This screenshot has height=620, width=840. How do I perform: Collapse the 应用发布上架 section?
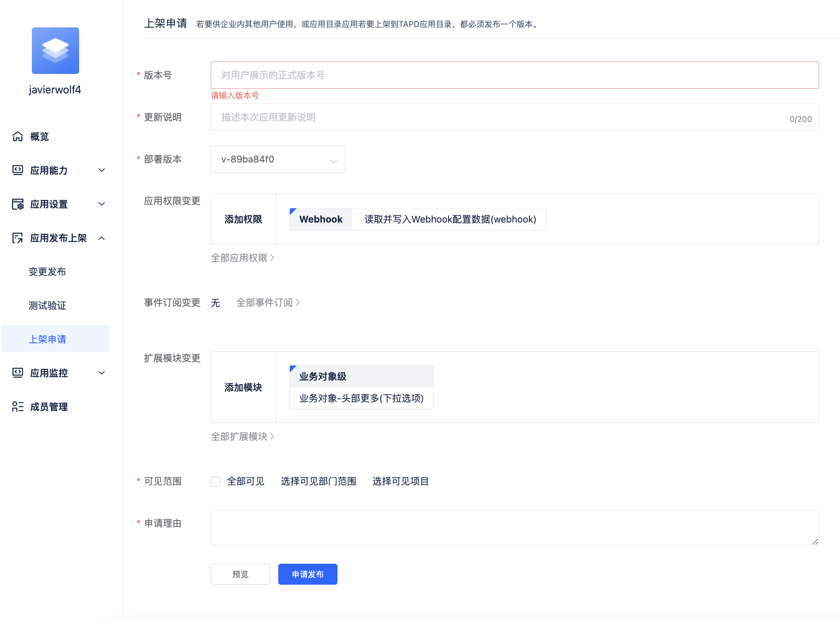coord(101,238)
